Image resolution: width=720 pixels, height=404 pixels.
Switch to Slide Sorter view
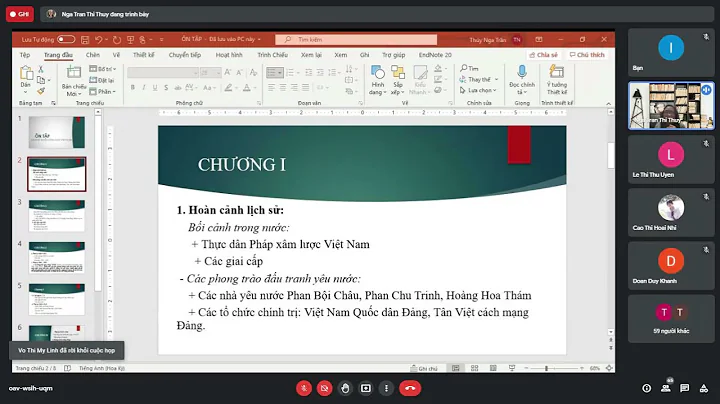click(x=474, y=368)
